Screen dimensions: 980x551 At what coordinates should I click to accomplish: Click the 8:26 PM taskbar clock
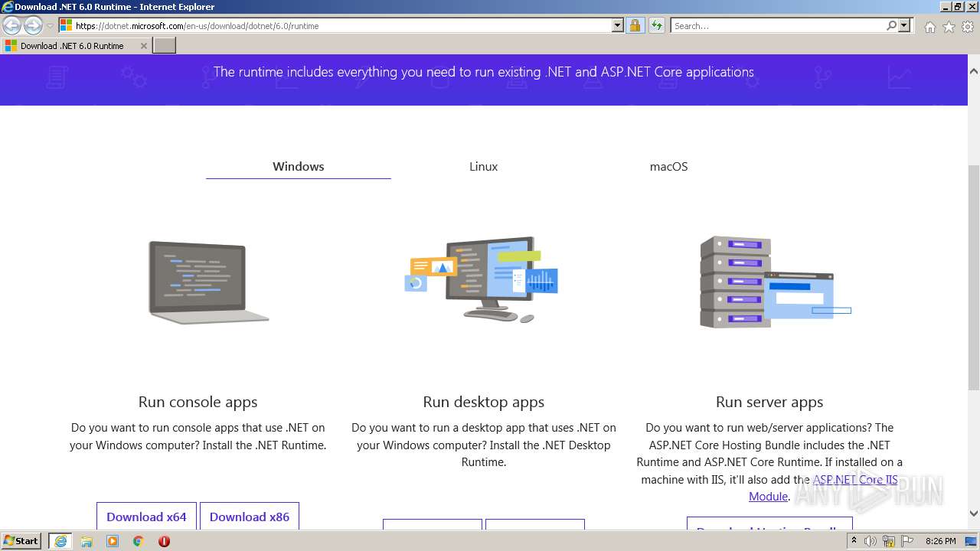click(x=940, y=541)
